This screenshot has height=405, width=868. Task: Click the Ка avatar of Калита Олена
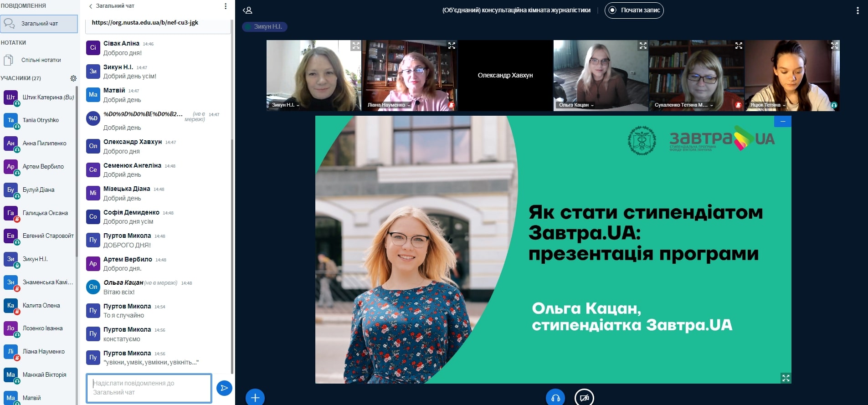coord(10,305)
